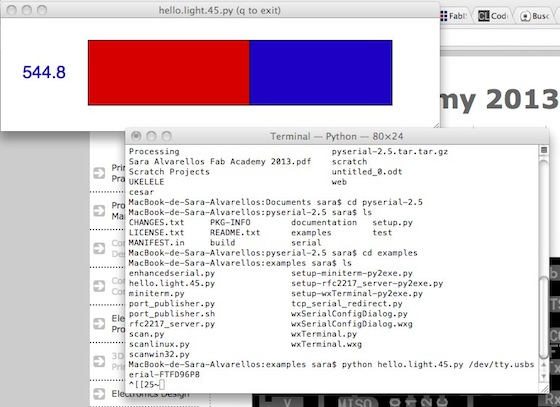Click the blue portion of the light bar
This screenshot has height=407, width=560.
click(321, 72)
